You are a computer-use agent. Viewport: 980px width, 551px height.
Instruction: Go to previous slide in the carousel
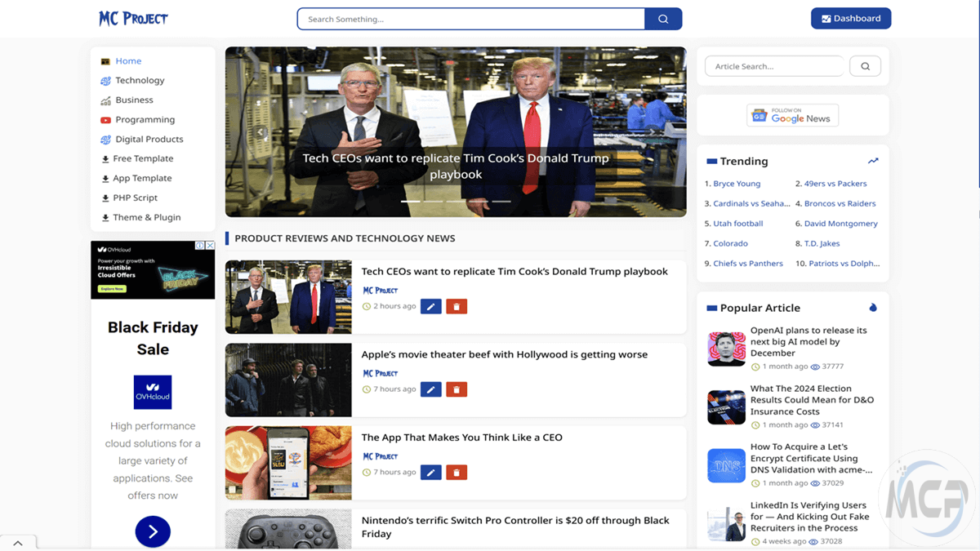[x=261, y=131]
